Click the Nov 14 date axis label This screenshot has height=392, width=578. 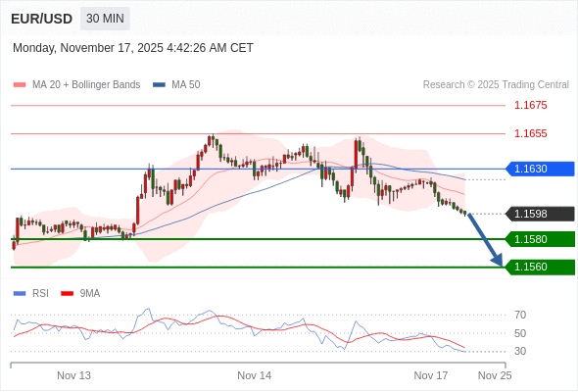tap(255, 375)
